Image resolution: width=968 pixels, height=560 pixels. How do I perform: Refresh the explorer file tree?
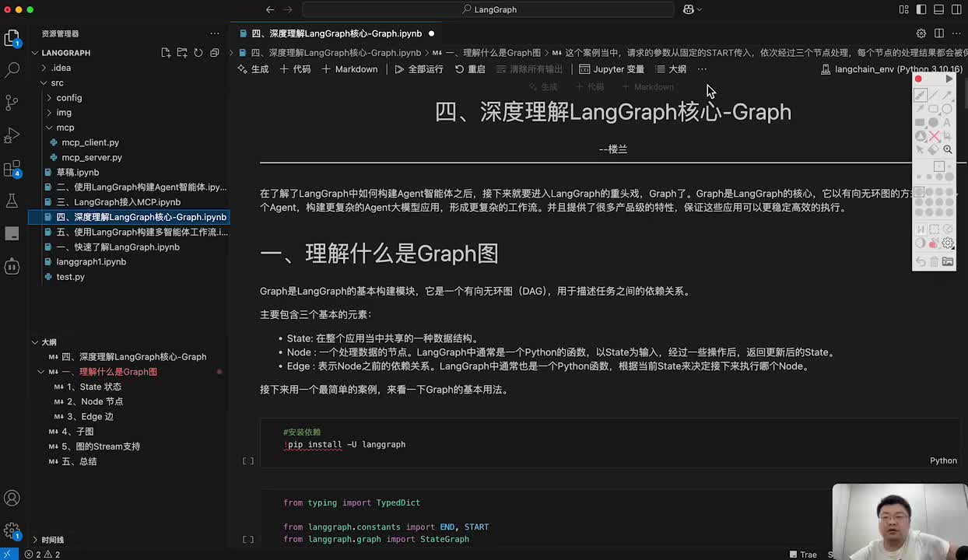click(198, 53)
